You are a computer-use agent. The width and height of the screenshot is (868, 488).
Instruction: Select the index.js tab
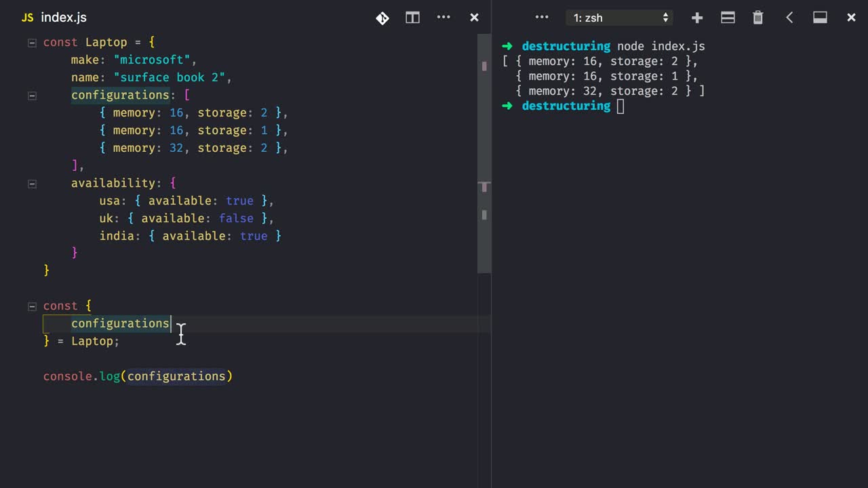[x=64, y=18]
